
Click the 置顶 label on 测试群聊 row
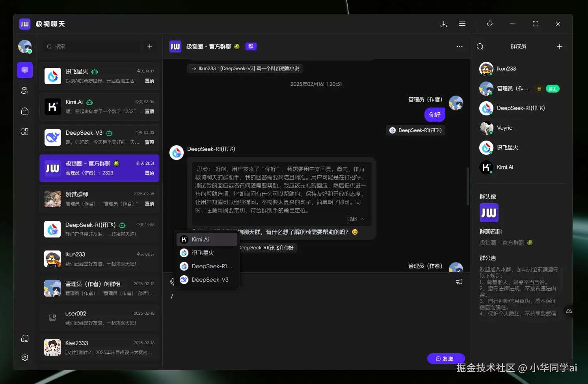149,204
